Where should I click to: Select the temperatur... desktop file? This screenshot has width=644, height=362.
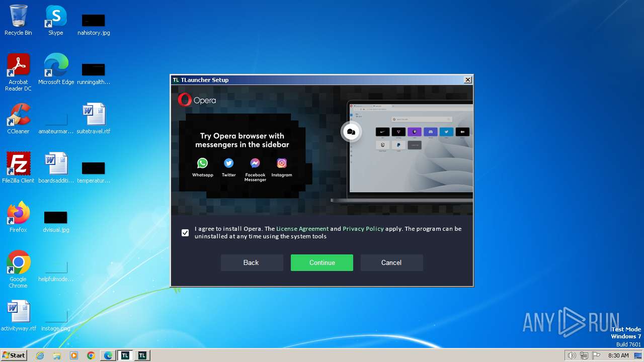(x=94, y=171)
